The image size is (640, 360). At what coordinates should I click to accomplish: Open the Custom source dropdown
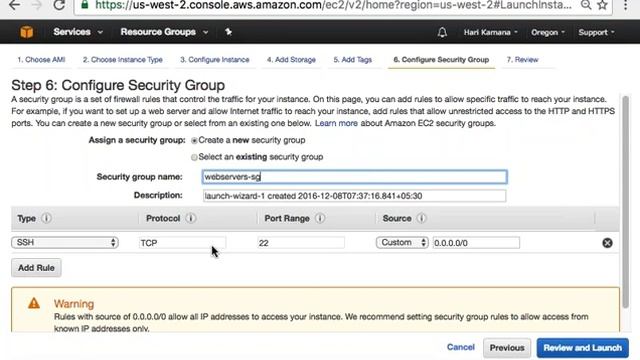[402, 242]
